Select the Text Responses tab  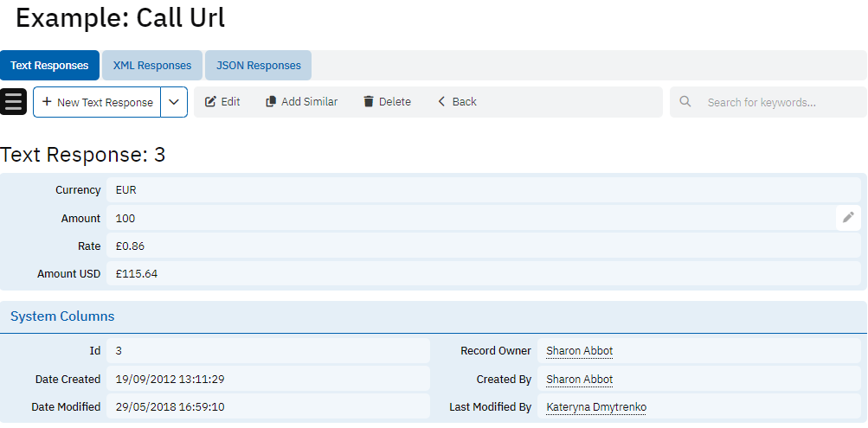pyautogui.click(x=49, y=66)
